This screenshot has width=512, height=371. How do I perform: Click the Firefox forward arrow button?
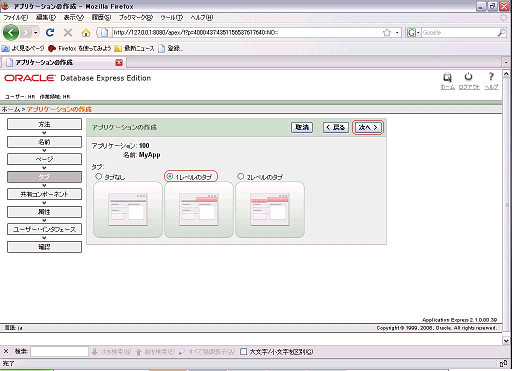(x=26, y=33)
